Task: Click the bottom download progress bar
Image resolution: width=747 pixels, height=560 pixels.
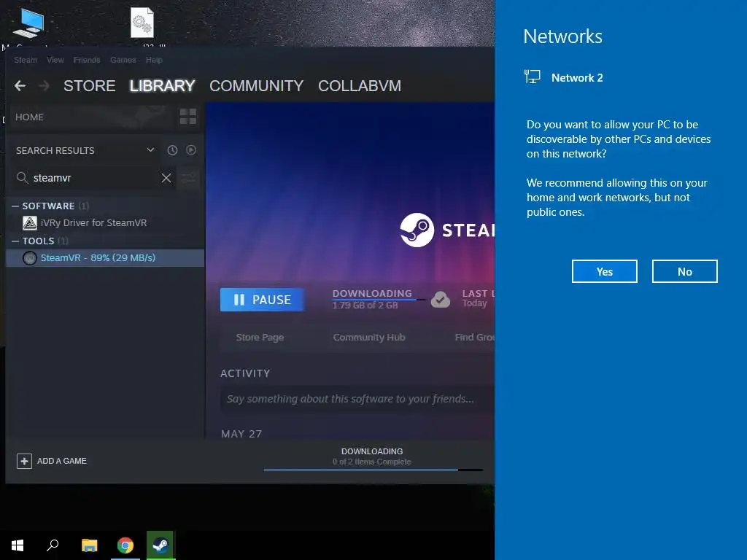Action: coord(373,470)
